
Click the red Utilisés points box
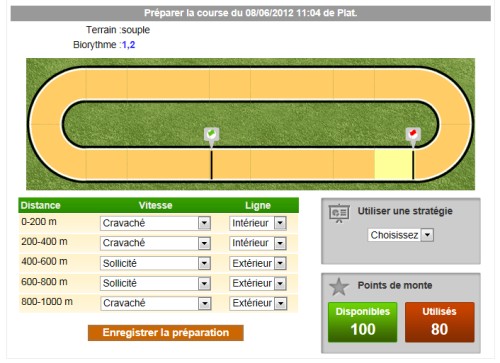coord(439,322)
